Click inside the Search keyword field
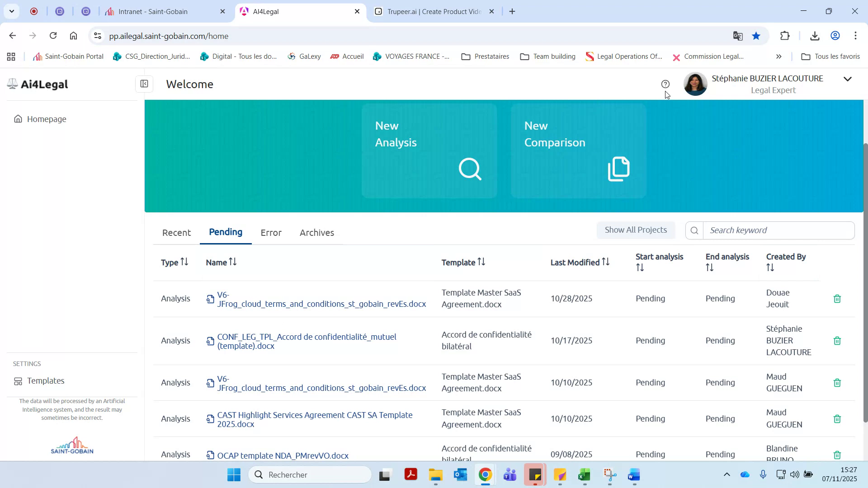Screen dimensions: 868x488 tap(769, 230)
